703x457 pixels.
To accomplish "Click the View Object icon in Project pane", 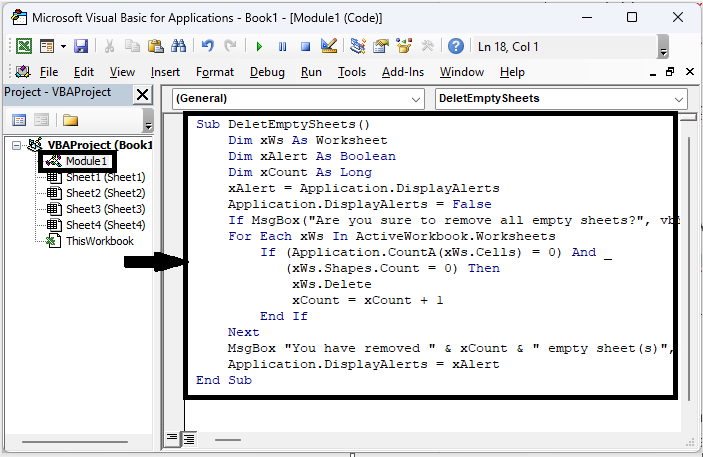I will (x=41, y=120).
